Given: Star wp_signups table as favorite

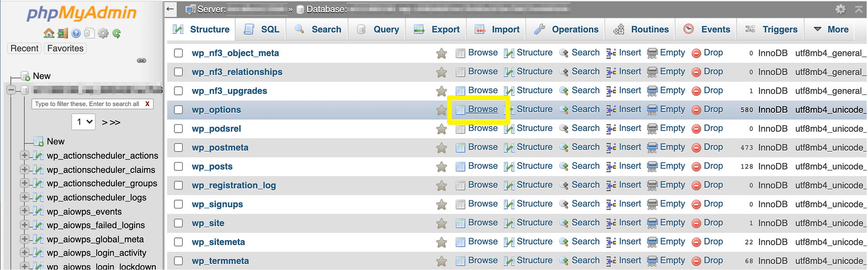Looking at the screenshot, I should click(441, 205).
